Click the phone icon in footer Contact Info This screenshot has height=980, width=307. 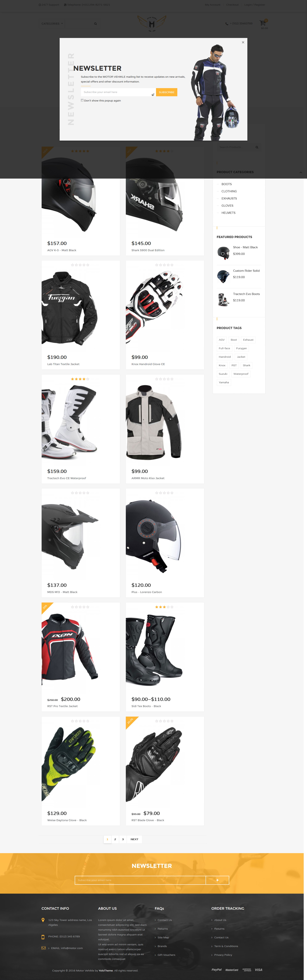43,937
